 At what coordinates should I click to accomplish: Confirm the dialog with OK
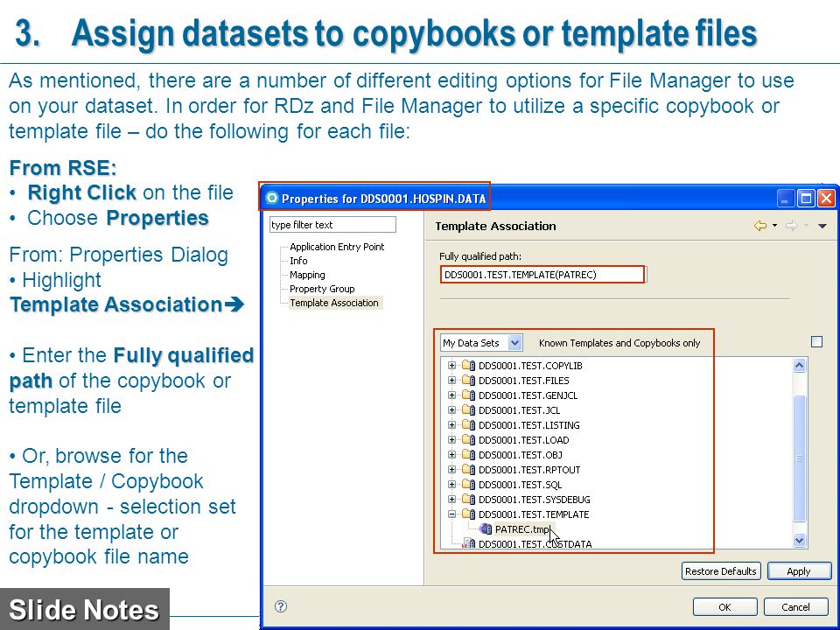coord(724,607)
